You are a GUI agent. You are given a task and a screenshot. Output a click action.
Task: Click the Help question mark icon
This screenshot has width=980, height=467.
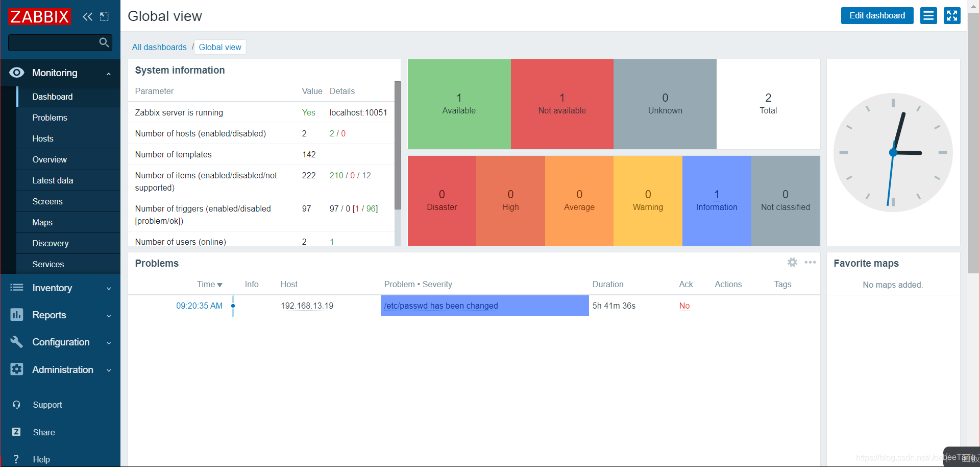coord(17,459)
